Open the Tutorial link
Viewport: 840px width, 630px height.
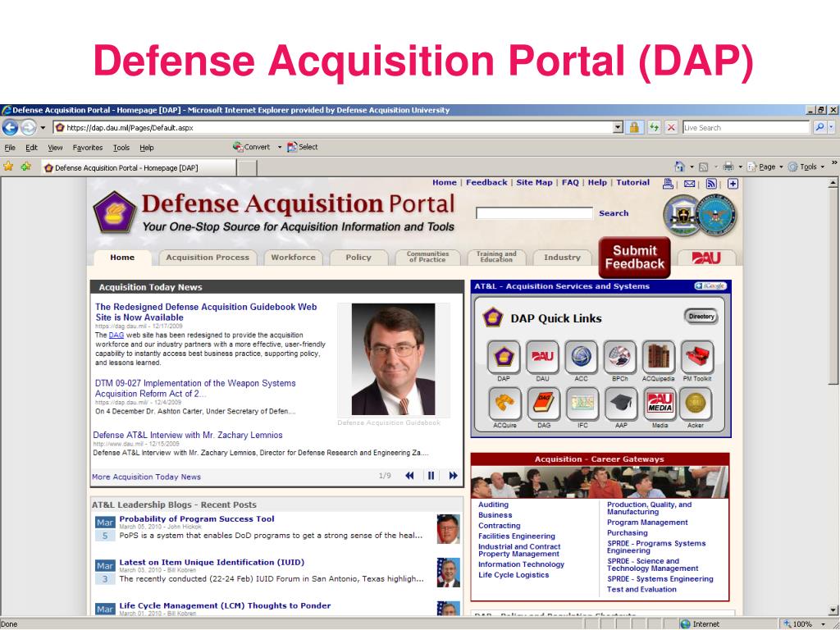point(632,183)
